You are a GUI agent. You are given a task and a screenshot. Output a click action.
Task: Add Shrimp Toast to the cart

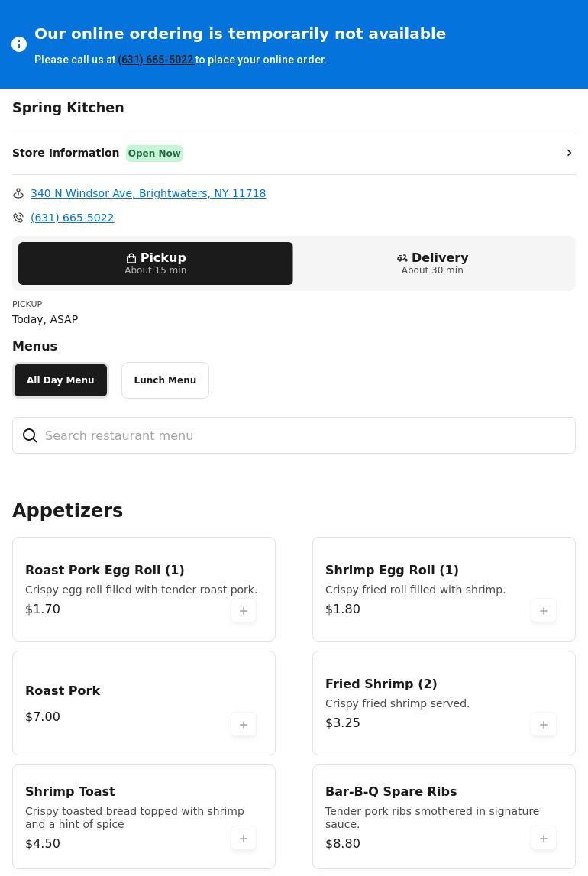point(244,839)
